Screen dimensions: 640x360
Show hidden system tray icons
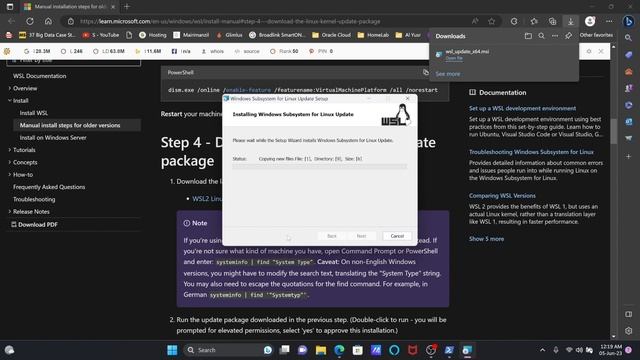coord(542,350)
